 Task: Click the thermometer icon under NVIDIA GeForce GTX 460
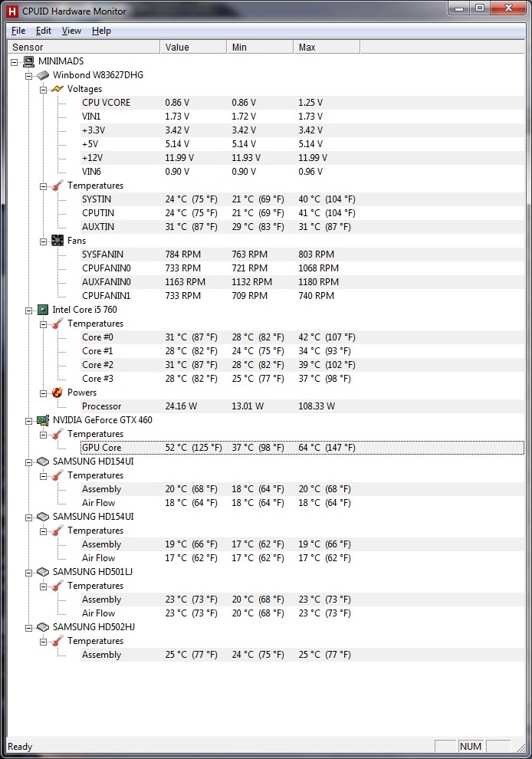click(57, 434)
